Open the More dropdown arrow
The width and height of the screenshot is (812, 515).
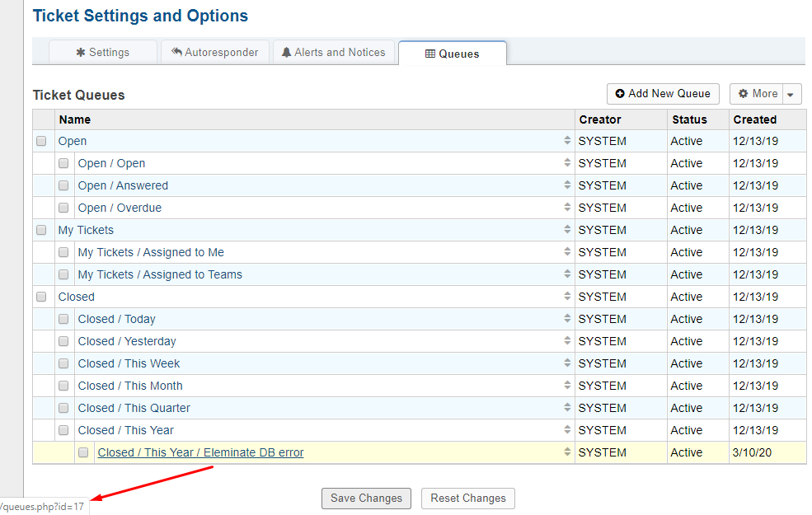tap(791, 94)
